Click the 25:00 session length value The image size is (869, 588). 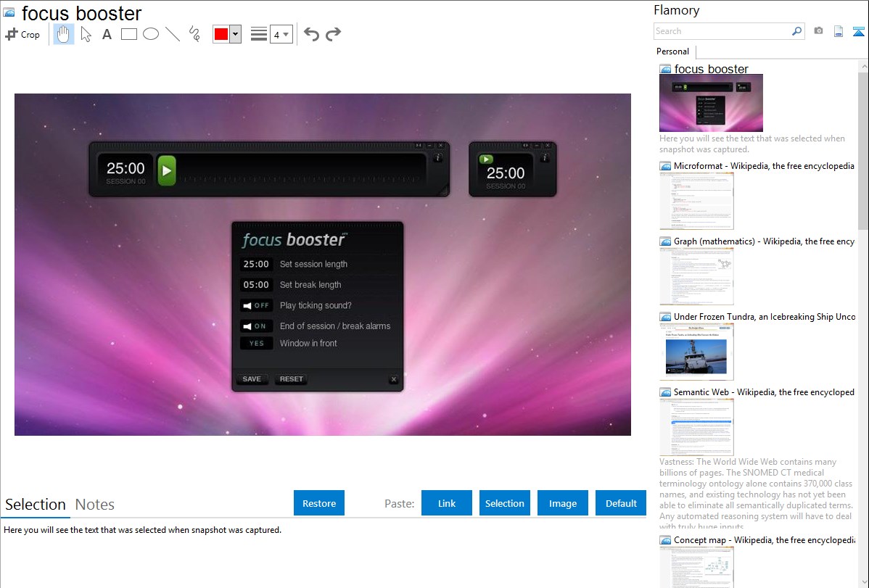pyautogui.click(x=256, y=265)
